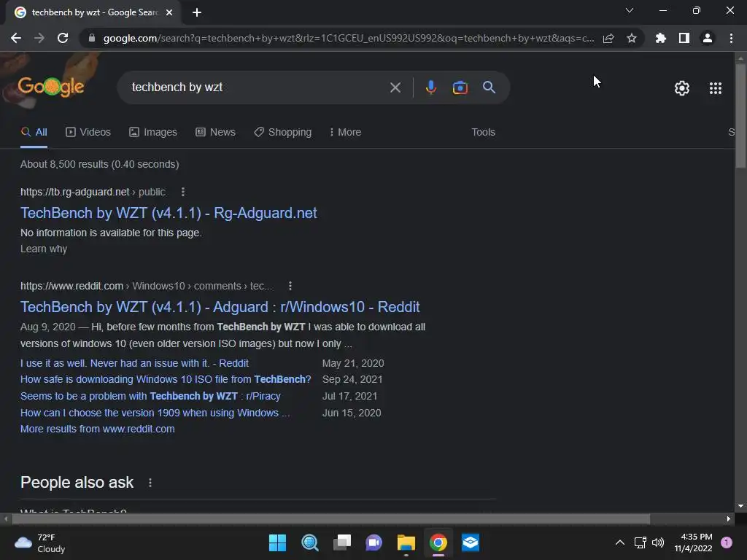Screen dimensions: 747x560
Task: Open a new browser tab
Action: click(x=197, y=12)
